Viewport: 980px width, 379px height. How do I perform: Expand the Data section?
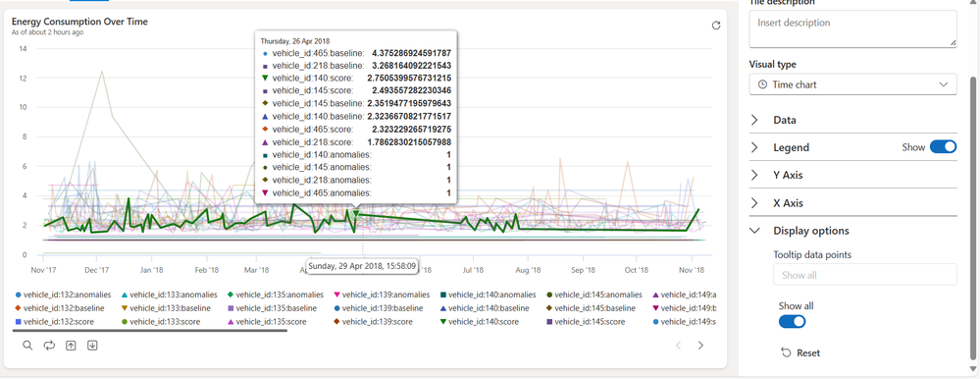coord(852,120)
